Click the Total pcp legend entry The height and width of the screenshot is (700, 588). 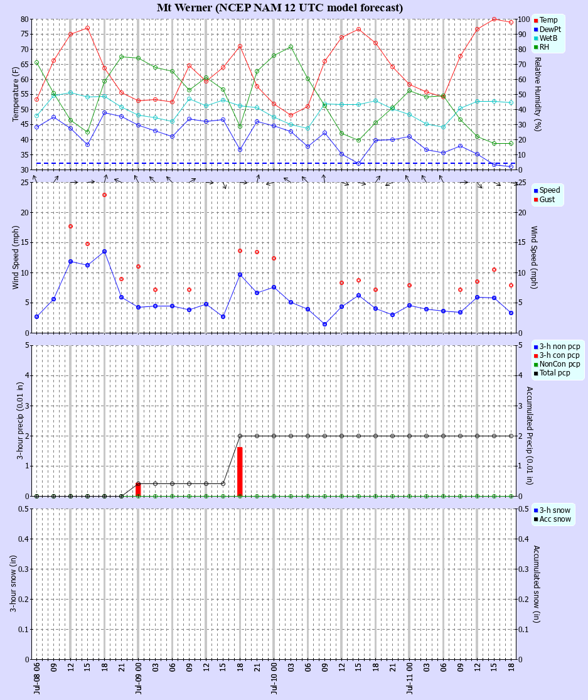[x=552, y=373]
